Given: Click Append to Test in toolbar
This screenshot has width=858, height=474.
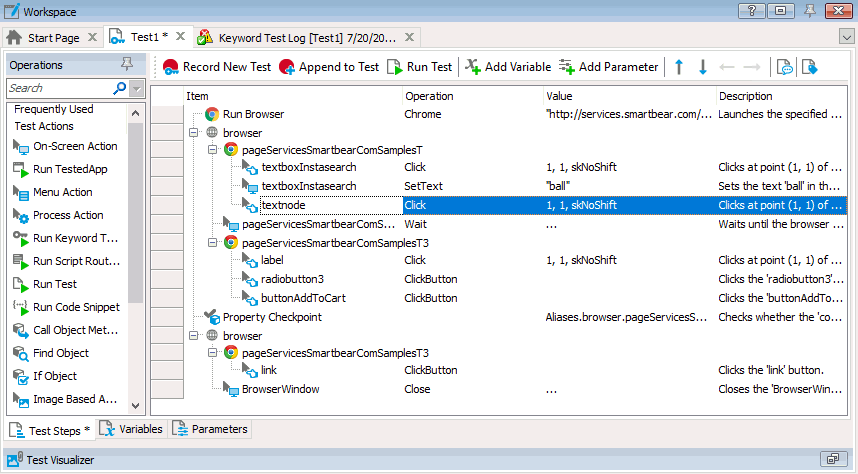Looking at the screenshot, I should coord(329,67).
